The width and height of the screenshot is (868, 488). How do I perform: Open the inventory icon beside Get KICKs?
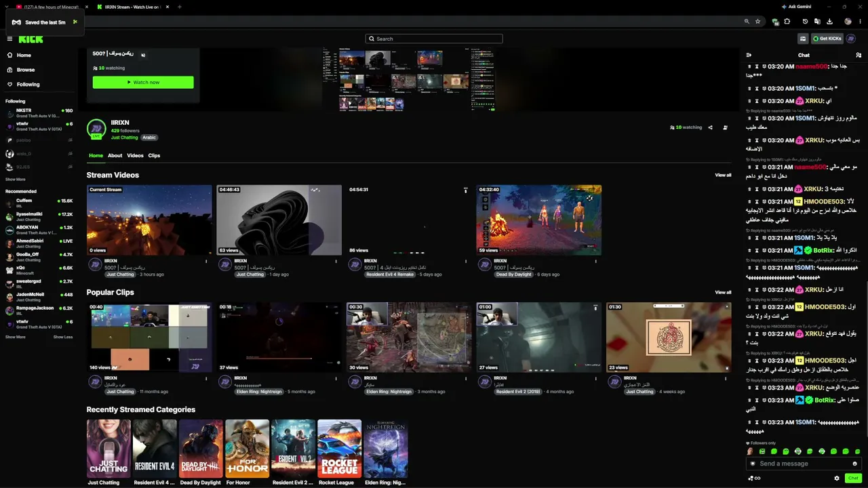pyautogui.click(x=803, y=39)
